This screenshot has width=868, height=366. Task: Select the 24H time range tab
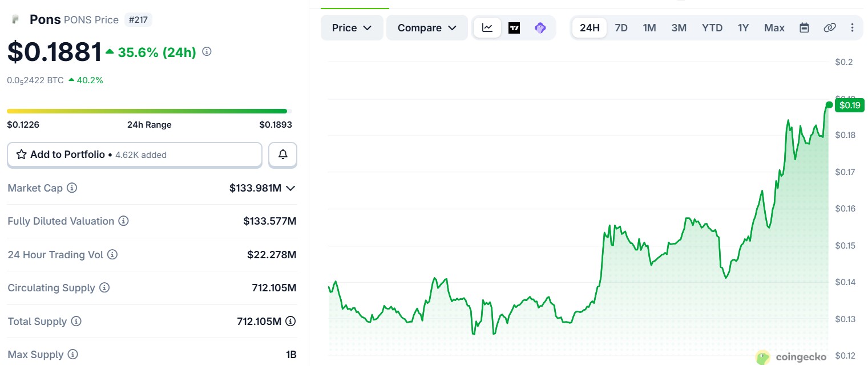coord(590,27)
